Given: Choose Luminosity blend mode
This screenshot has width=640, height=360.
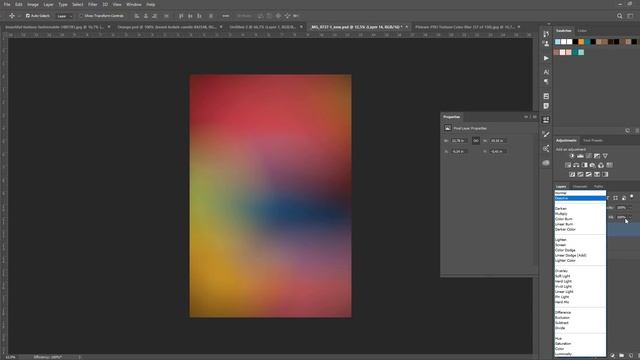Looking at the screenshot, I should [x=580, y=354].
